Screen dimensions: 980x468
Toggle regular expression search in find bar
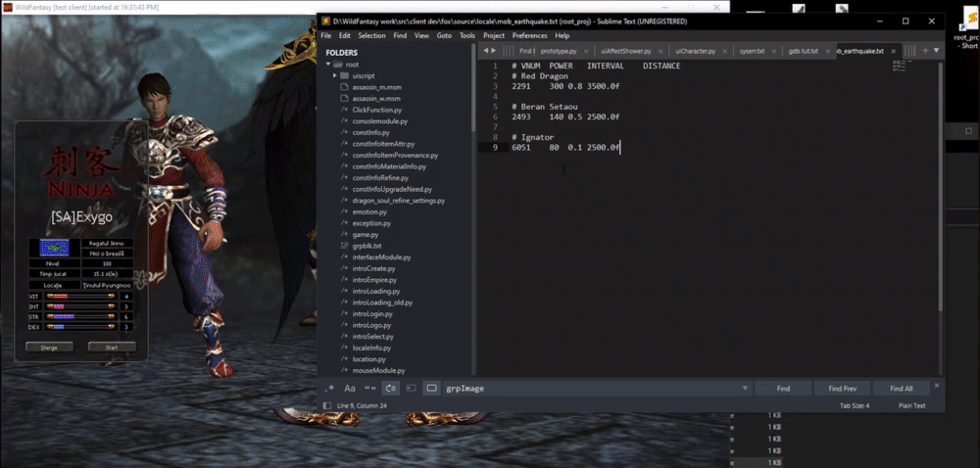click(x=329, y=388)
